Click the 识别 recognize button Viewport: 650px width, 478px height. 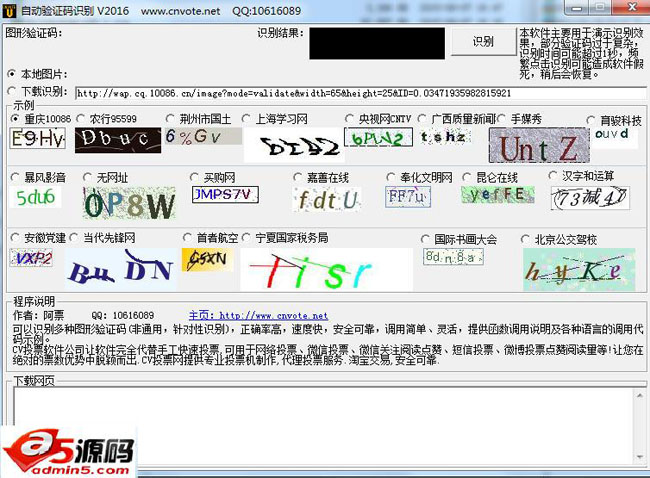tap(483, 41)
